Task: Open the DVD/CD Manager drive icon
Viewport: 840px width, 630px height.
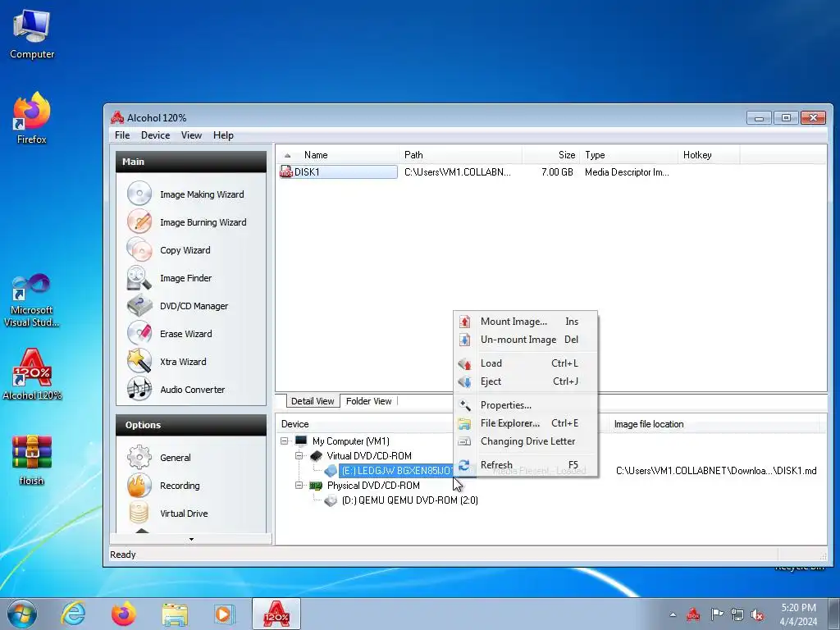Action: [139, 305]
